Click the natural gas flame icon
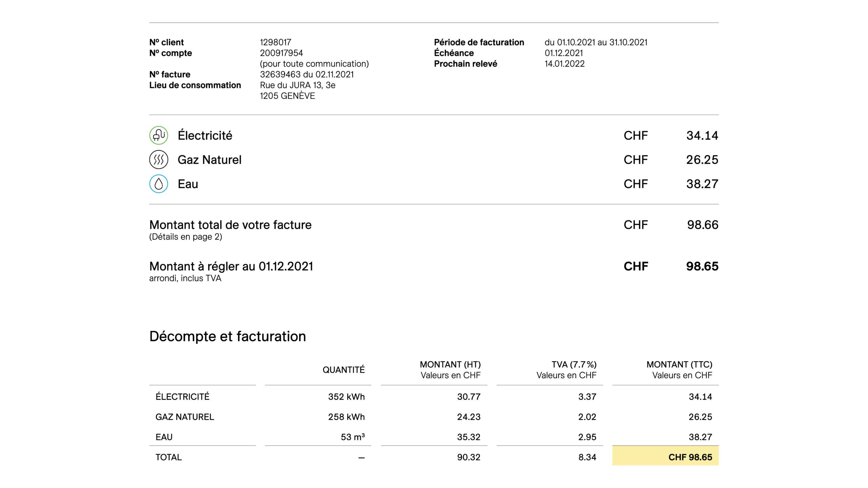Image resolution: width=868 pixels, height=488 pixels. 159,160
